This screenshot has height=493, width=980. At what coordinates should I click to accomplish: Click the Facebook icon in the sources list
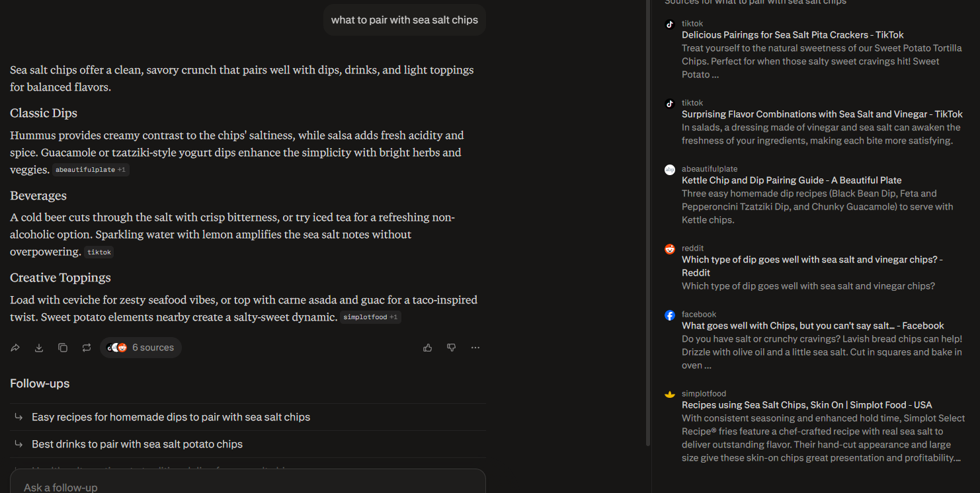pyautogui.click(x=670, y=315)
